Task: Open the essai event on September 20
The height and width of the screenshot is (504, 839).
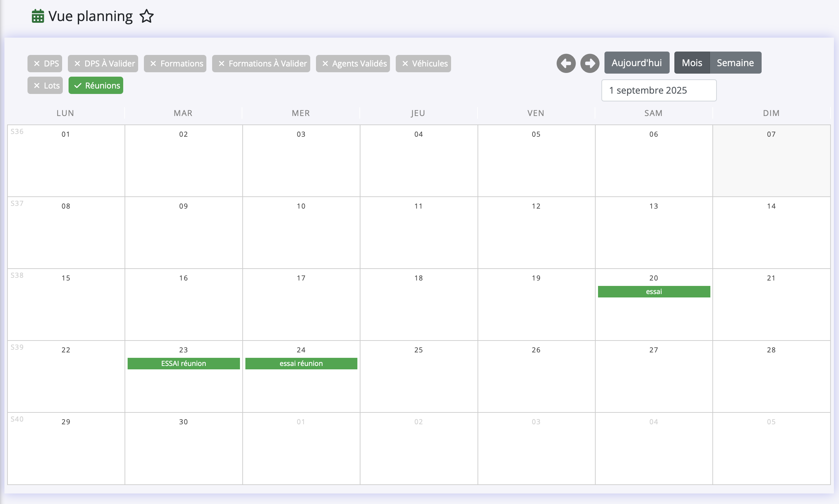Action: click(653, 292)
